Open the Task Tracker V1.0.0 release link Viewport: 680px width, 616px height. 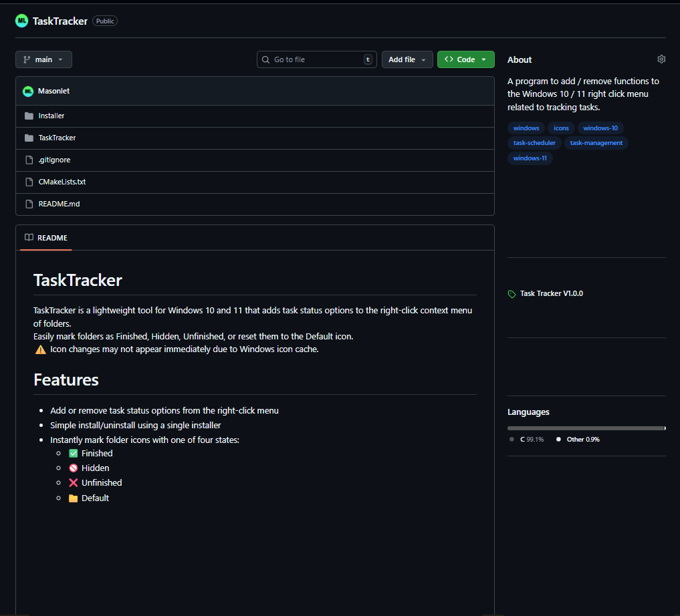coord(551,293)
